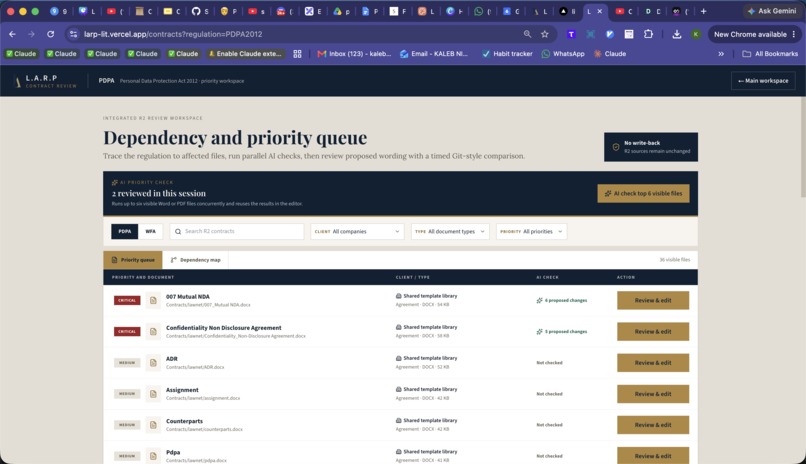Click the library icon in 007 Mutual NDA row
The image size is (806, 464).
[x=398, y=296]
